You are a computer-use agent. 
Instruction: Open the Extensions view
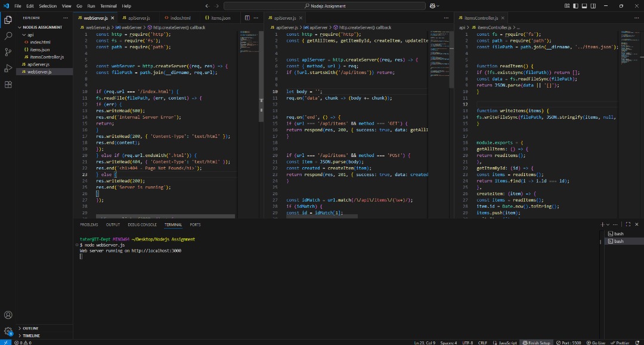(8, 85)
